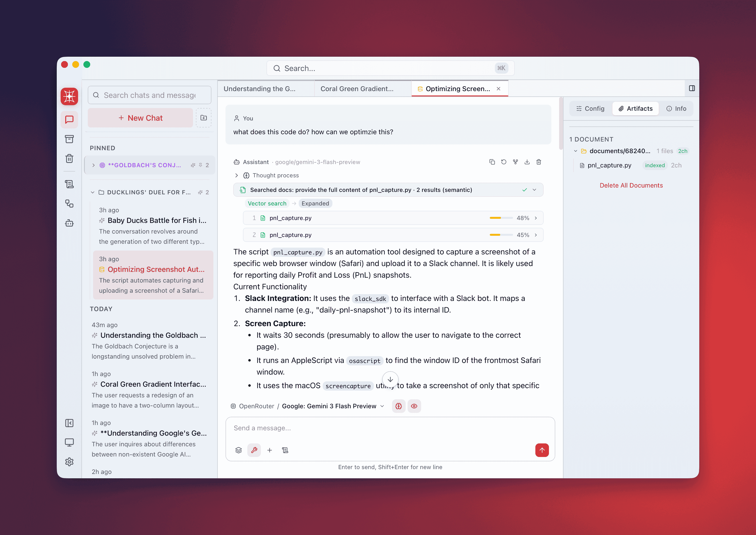Delete the Assistant's message
Screen dimensions: 756x535
[x=539, y=162]
